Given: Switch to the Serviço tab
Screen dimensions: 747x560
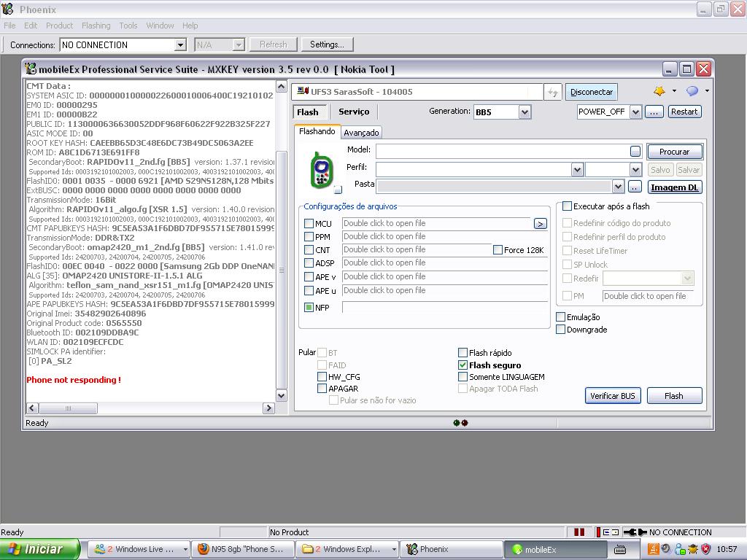Looking at the screenshot, I should 354,112.
